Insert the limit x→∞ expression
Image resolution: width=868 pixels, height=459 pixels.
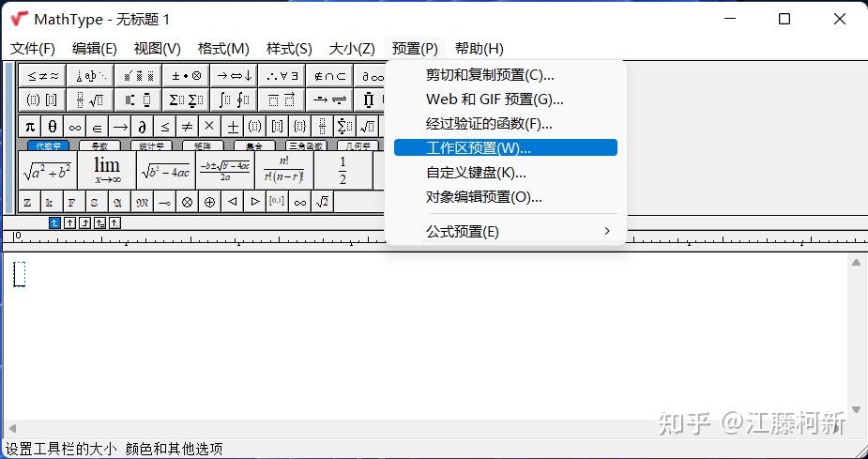[107, 171]
